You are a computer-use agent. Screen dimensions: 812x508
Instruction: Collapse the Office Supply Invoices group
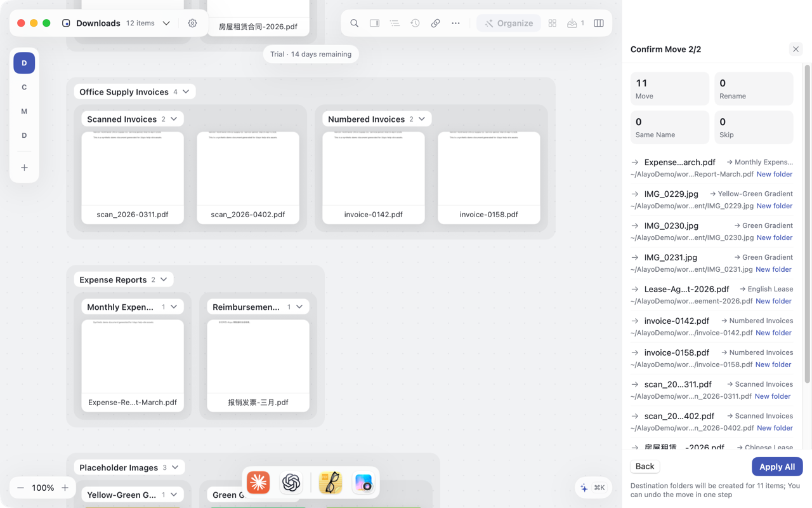pyautogui.click(x=186, y=92)
